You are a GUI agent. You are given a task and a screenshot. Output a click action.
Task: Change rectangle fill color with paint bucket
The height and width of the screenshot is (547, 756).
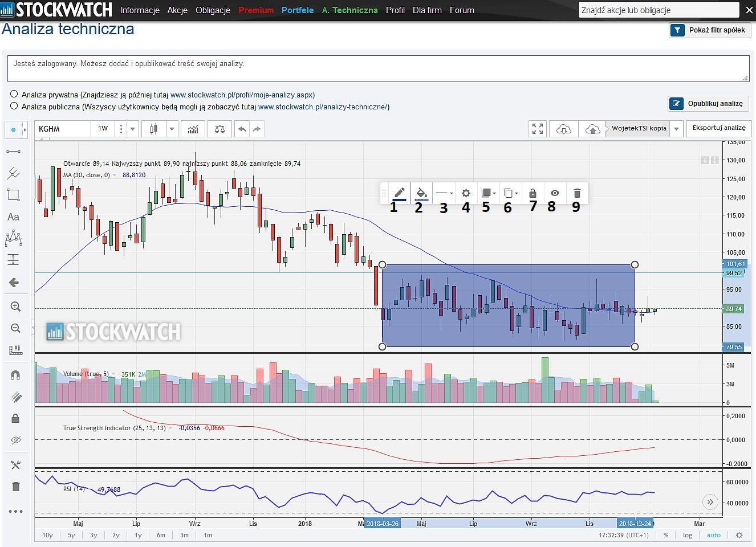tap(421, 193)
